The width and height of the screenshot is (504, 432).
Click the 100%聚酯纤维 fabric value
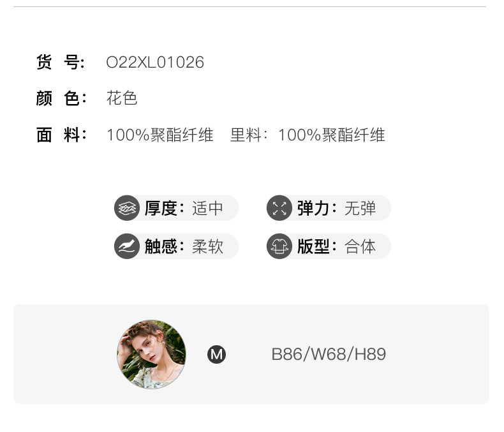[x=159, y=135]
